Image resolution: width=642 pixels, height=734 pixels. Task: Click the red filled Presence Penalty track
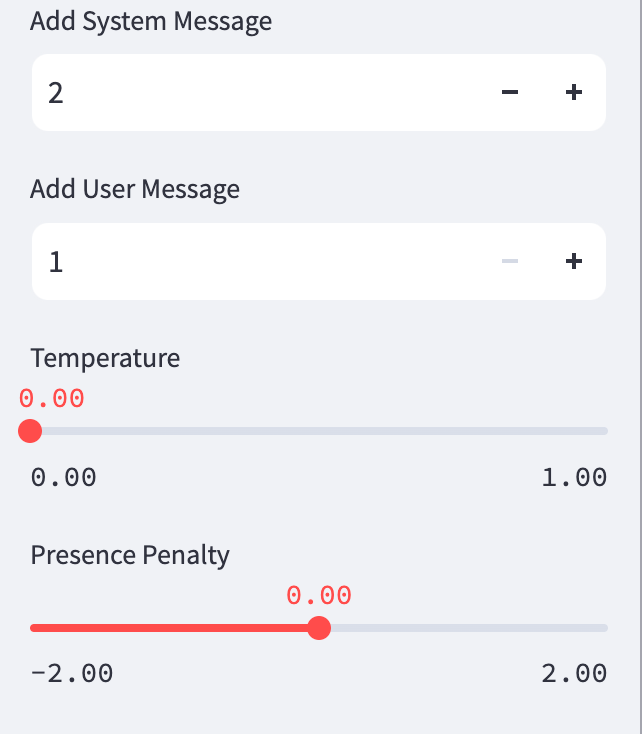click(x=170, y=628)
